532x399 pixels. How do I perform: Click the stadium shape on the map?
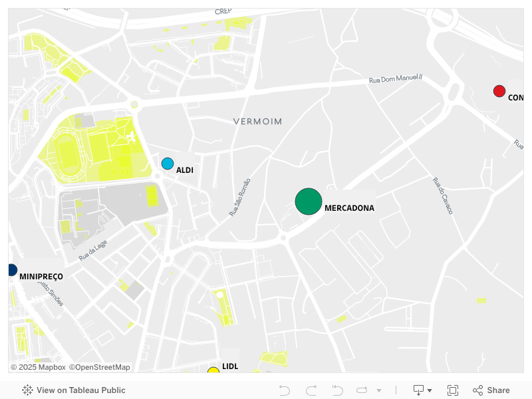point(69,154)
